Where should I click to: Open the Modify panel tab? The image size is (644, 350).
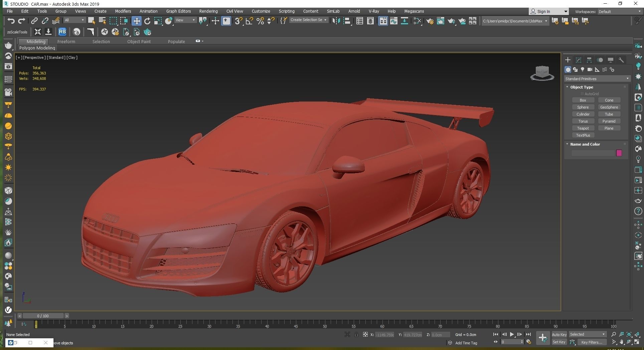(x=579, y=60)
